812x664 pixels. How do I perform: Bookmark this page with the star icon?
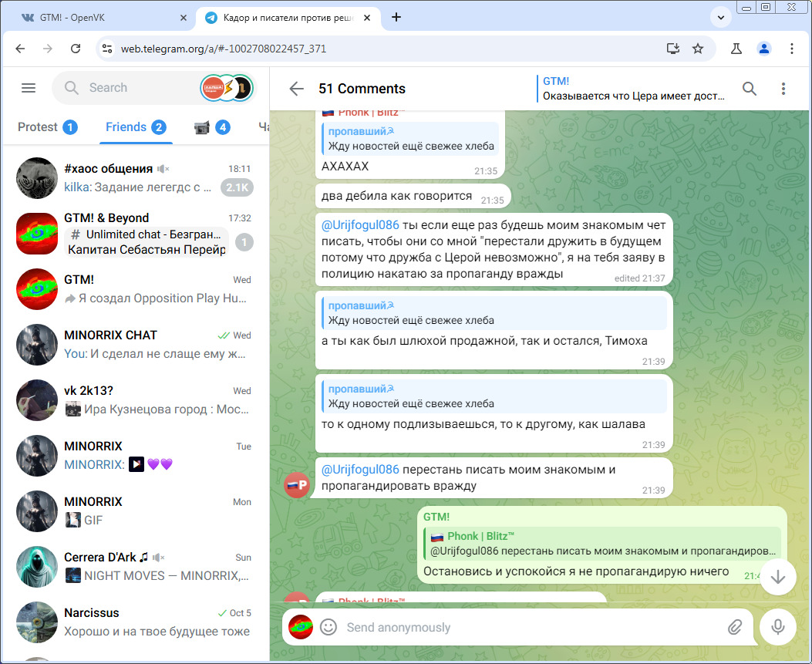pos(698,49)
